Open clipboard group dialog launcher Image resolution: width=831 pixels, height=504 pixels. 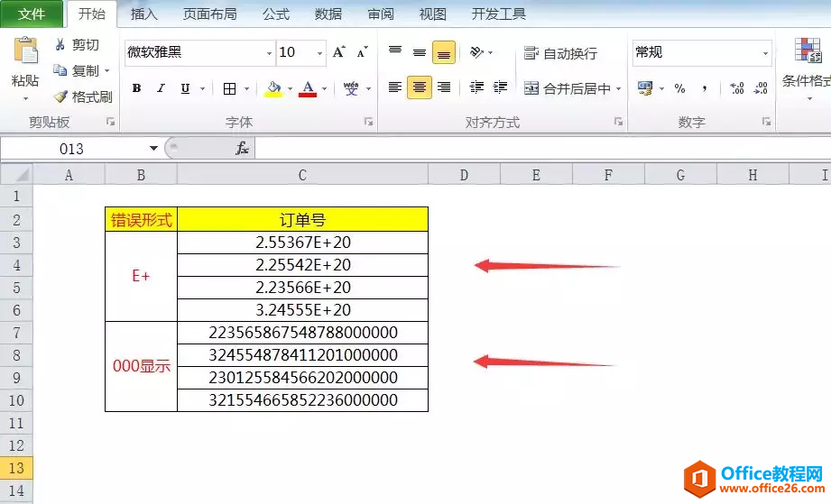click(110, 122)
